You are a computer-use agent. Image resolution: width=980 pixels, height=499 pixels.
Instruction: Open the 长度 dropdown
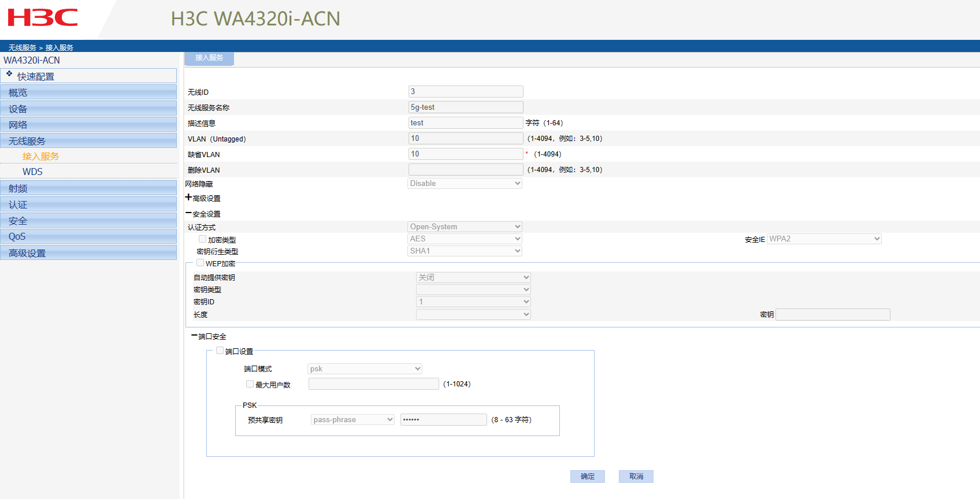click(x=473, y=315)
